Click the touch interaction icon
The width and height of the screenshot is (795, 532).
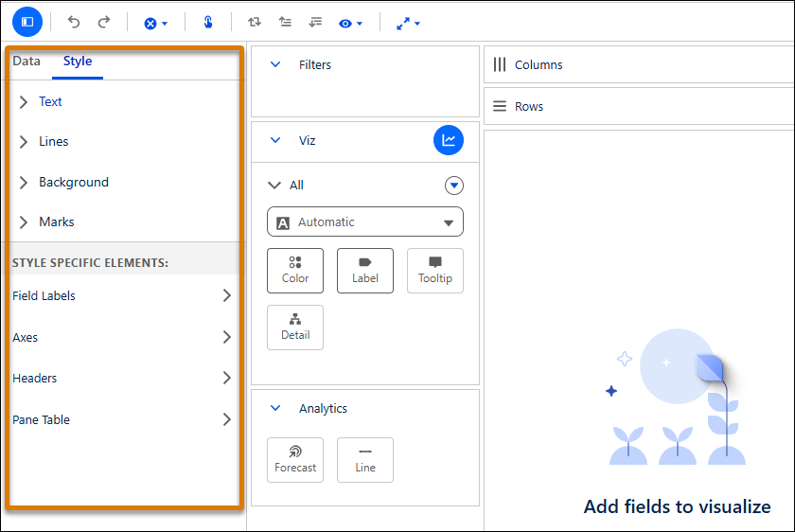point(208,23)
